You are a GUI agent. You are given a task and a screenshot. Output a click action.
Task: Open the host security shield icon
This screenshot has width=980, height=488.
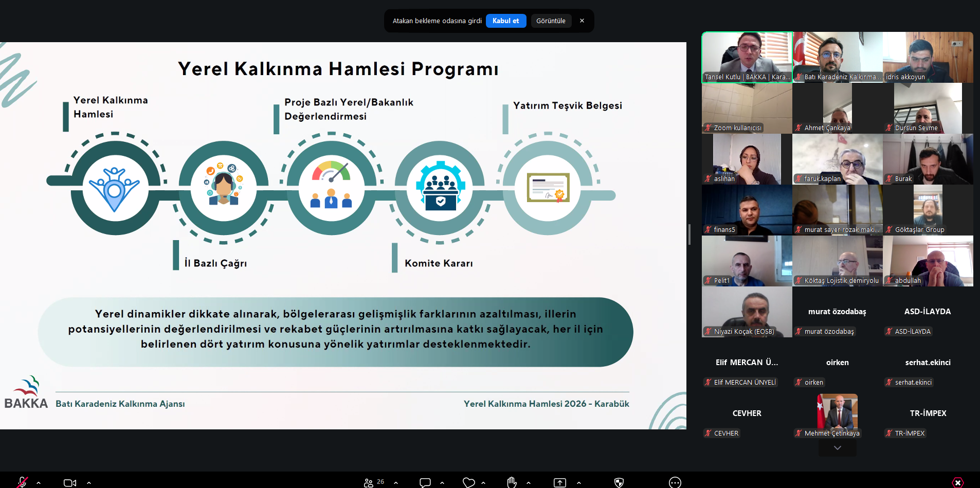coord(619,482)
